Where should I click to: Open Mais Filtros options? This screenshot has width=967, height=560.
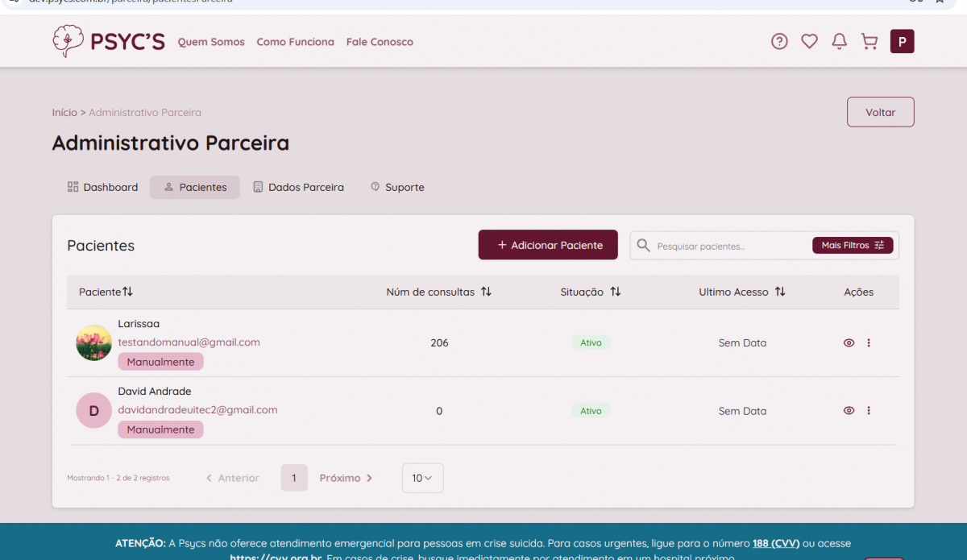[852, 245]
